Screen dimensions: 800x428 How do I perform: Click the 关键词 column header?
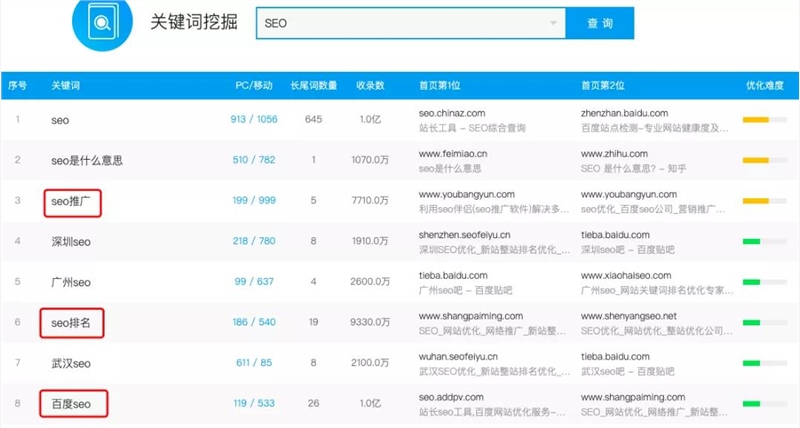pos(65,86)
